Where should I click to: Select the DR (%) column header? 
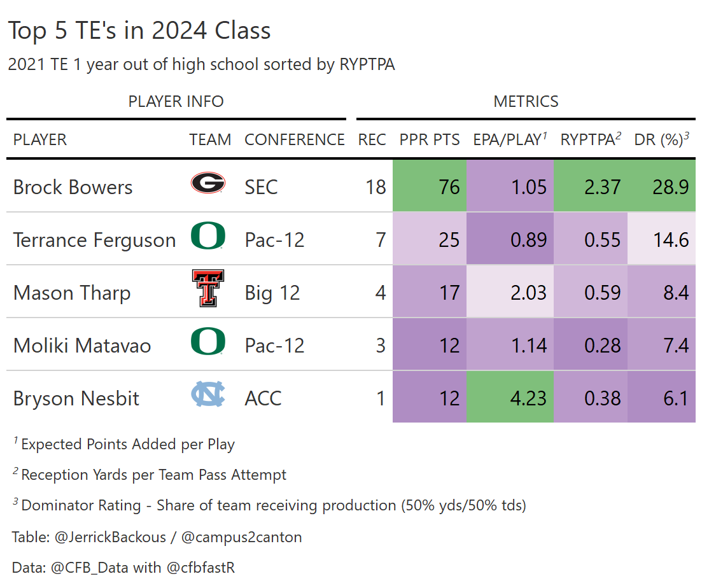tap(661, 139)
